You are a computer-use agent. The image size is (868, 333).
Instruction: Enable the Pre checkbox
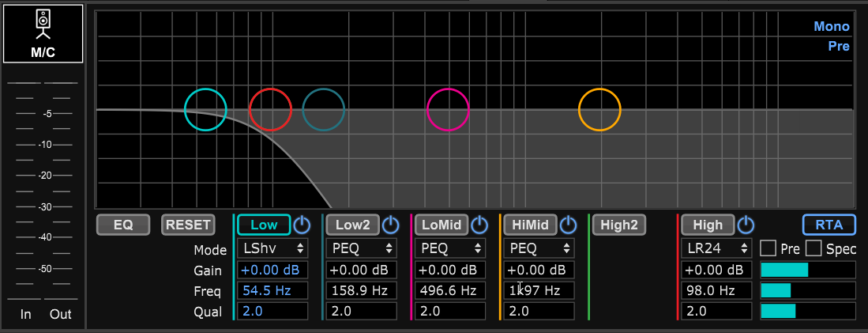coord(768,248)
